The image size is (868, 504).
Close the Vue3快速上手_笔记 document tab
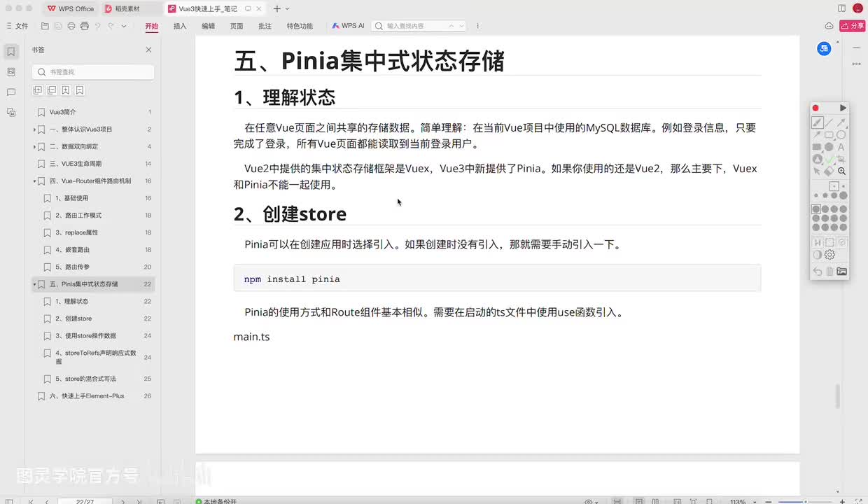tap(260, 8)
